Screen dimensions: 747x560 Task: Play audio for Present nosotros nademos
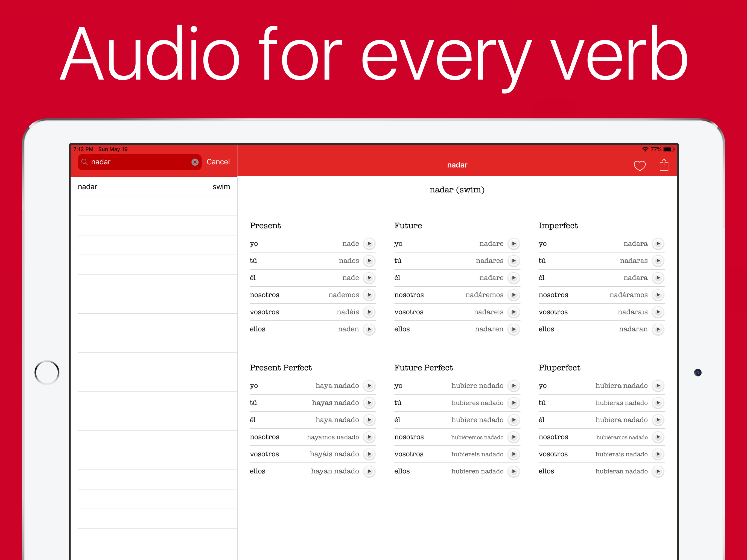(369, 295)
